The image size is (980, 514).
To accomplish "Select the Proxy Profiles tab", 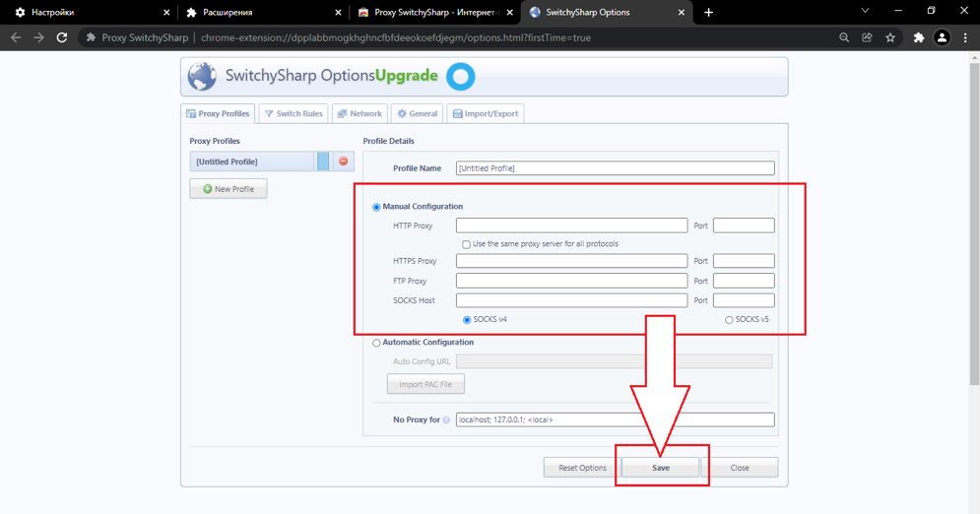I will click(218, 113).
